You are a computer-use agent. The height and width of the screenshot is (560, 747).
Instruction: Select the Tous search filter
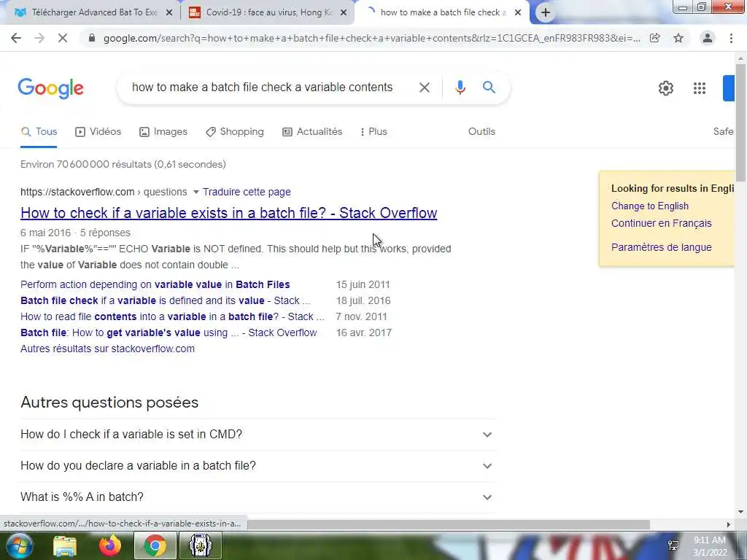pyautogui.click(x=39, y=131)
